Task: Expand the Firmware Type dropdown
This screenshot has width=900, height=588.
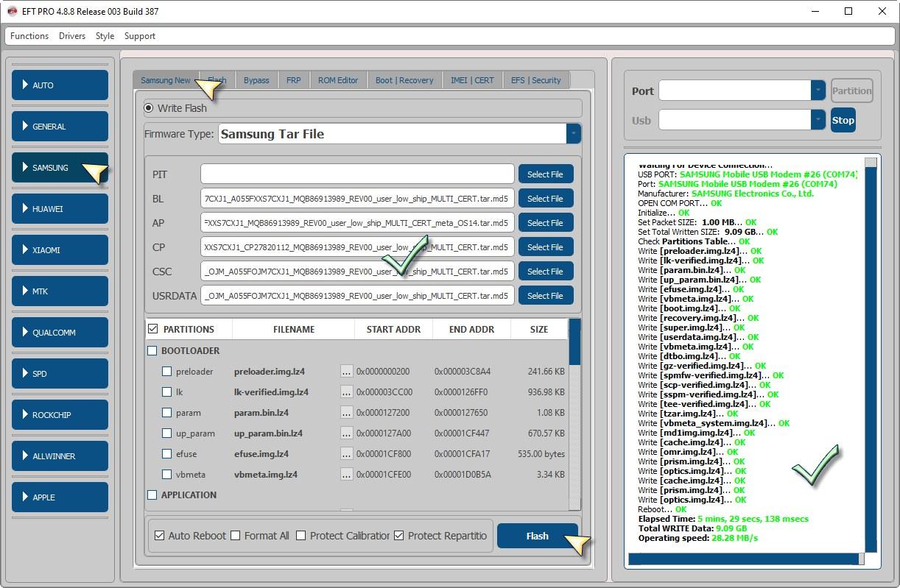Action: (x=573, y=134)
